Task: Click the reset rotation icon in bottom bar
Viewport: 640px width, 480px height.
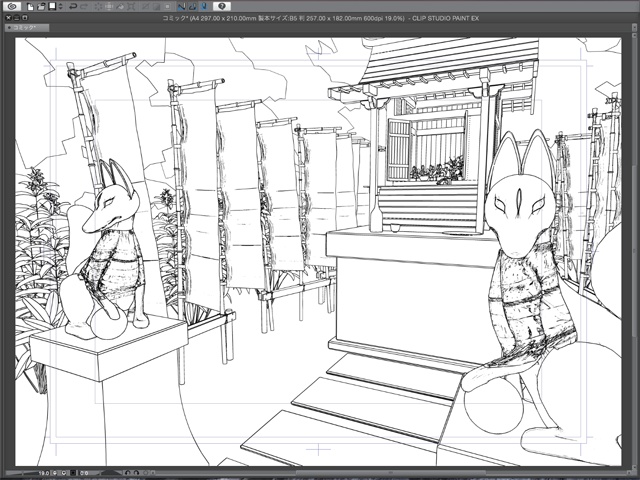Action: [x=145, y=473]
